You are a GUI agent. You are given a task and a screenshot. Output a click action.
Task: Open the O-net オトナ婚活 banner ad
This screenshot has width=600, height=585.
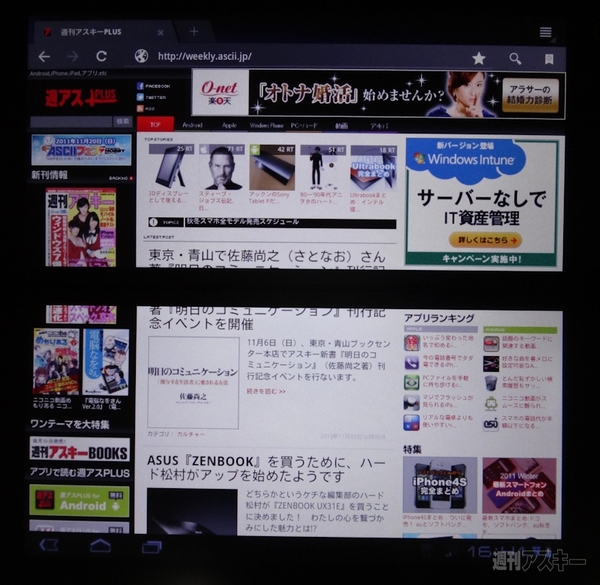[x=378, y=93]
